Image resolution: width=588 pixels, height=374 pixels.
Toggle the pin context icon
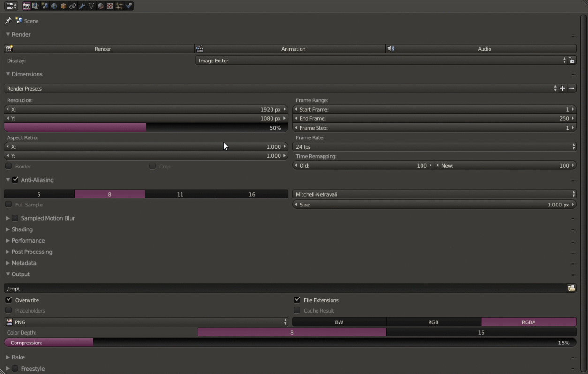[8, 21]
